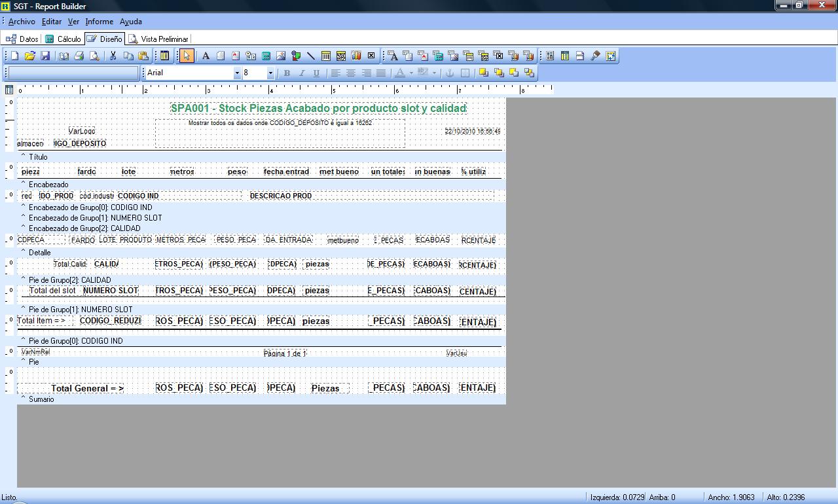Switch to the Vista Preliminar tab

click(158, 39)
